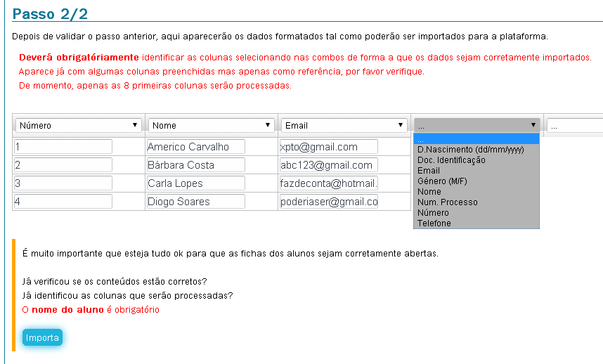Select the blank '...' highlighted option
The height and width of the screenshot is (364, 603).
coord(476,139)
